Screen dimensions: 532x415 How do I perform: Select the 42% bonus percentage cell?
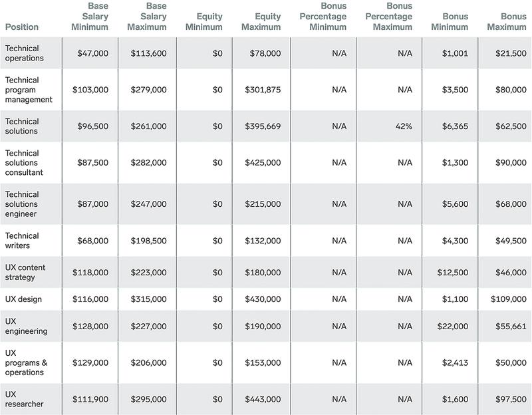coord(404,126)
